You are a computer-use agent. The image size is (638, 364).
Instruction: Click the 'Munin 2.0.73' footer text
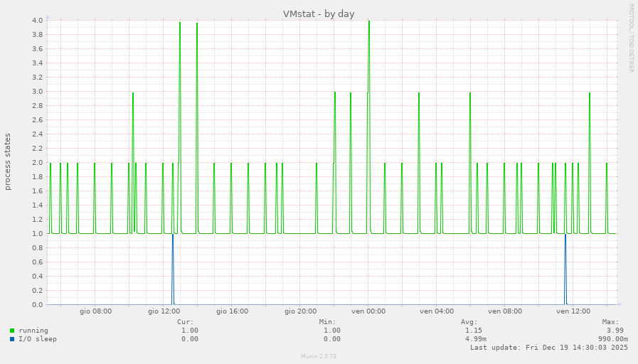pyautogui.click(x=319, y=356)
